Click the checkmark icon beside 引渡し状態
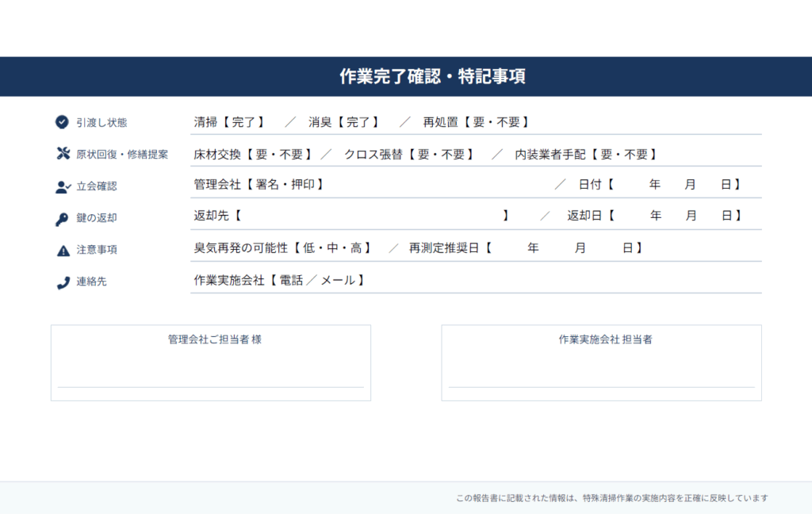The width and height of the screenshot is (812, 525). click(62, 122)
